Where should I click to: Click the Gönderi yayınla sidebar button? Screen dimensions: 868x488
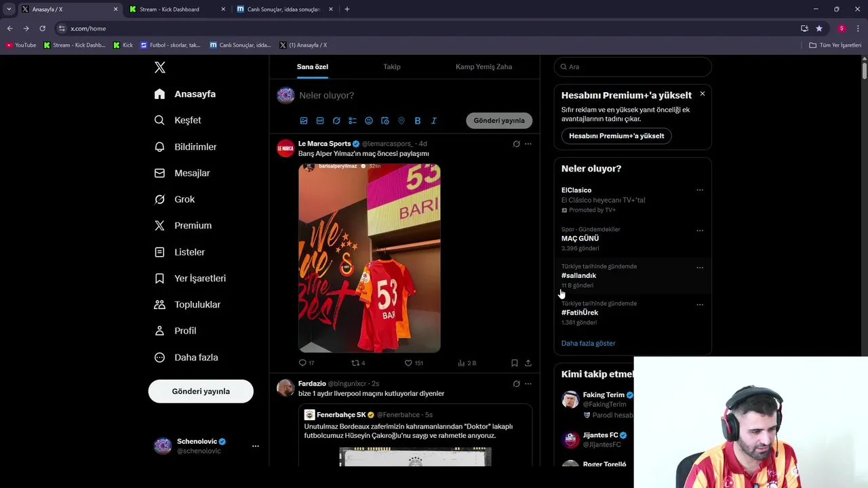(201, 391)
